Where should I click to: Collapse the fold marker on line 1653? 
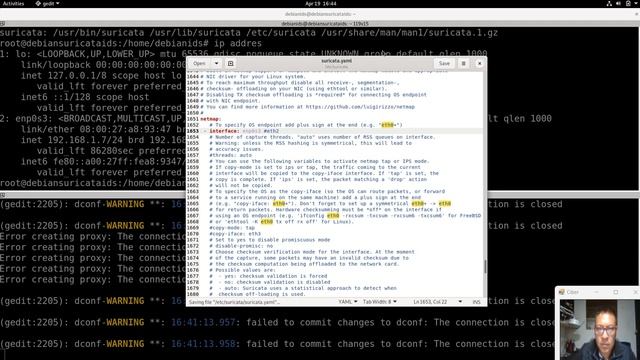point(205,131)
